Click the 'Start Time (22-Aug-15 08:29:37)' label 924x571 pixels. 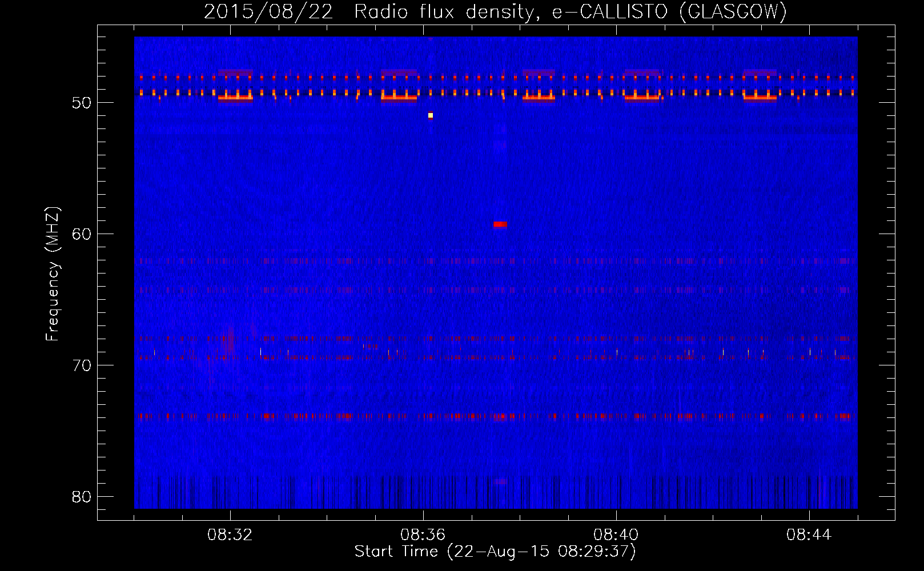tap(495, 552)
